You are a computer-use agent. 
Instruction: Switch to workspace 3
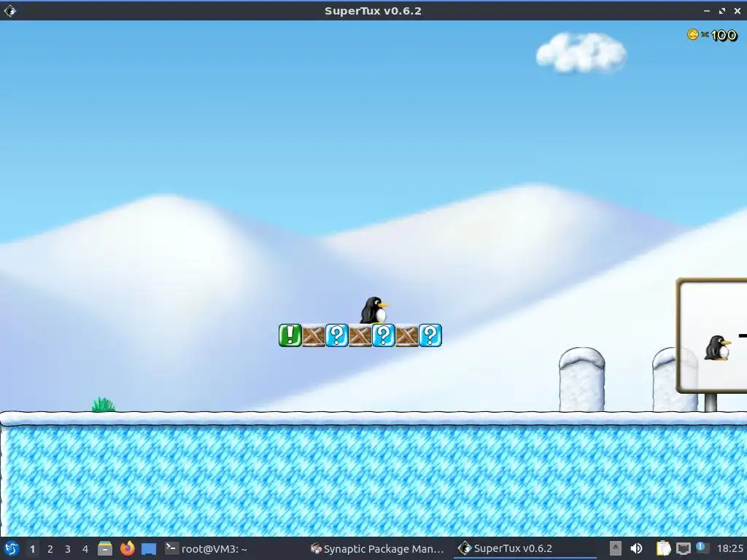point(68,549)
